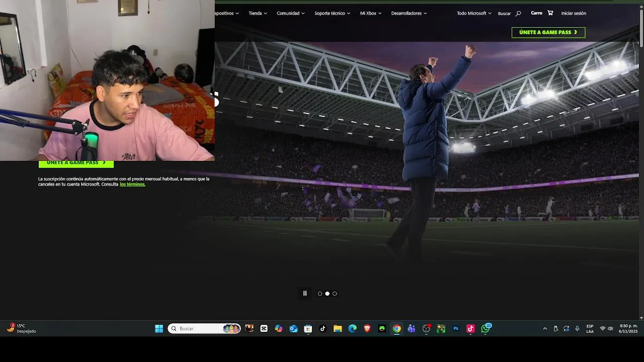Expand the Todo Microsoft menu

[x=474, y=13]
